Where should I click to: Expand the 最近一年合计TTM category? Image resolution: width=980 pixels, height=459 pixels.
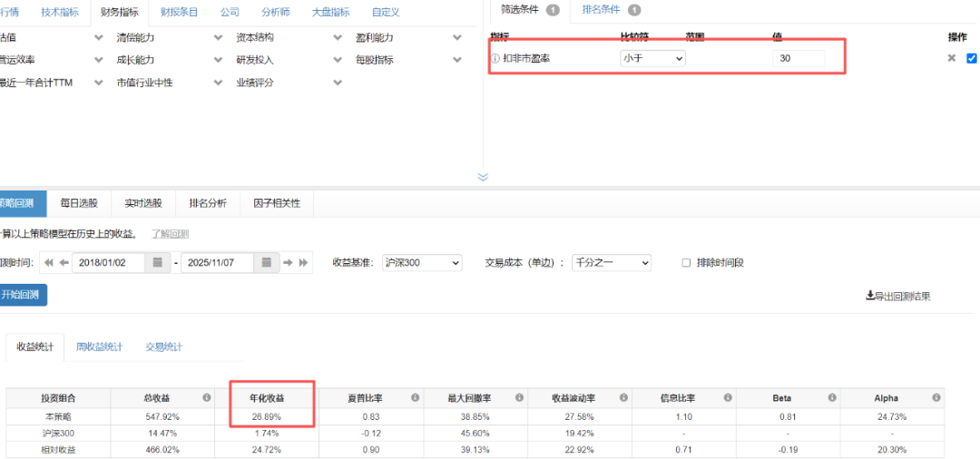(98, 83)
